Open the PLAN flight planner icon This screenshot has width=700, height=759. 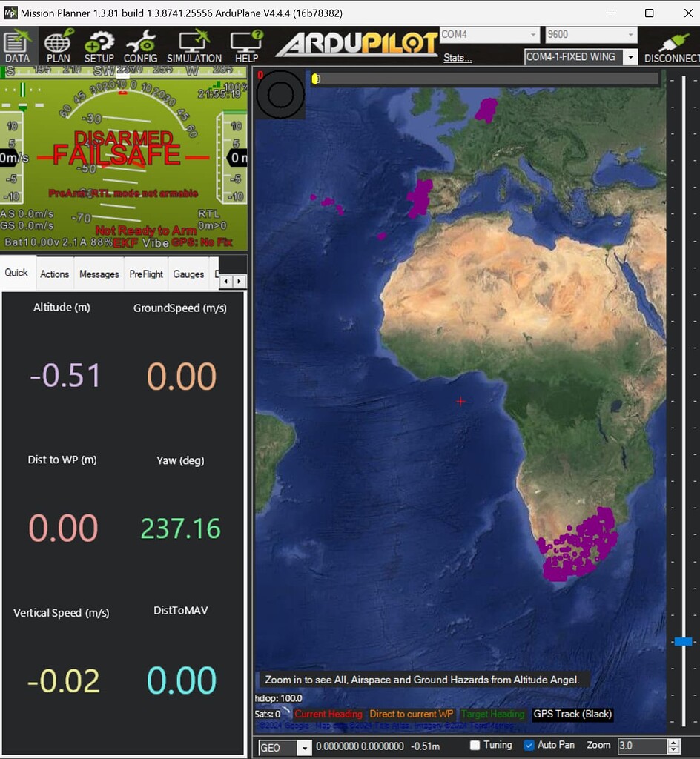pos(58,46)
